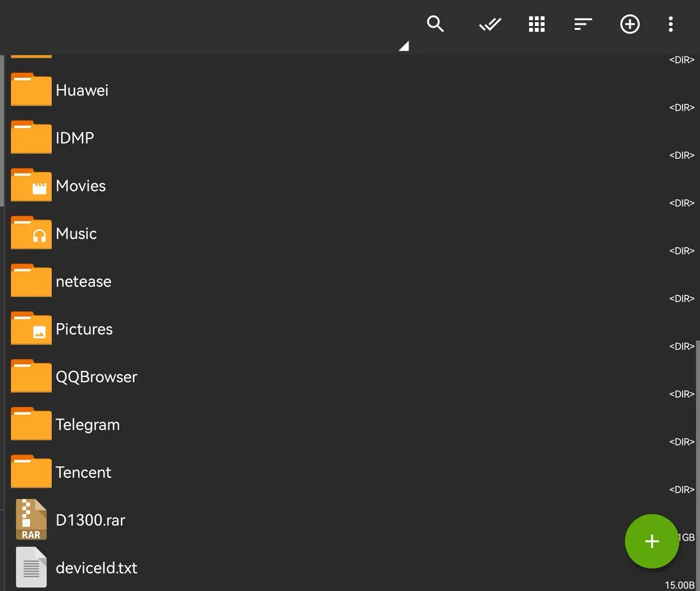
Task: Expand the small path dropdown triangle
Action: coord(404,47)
